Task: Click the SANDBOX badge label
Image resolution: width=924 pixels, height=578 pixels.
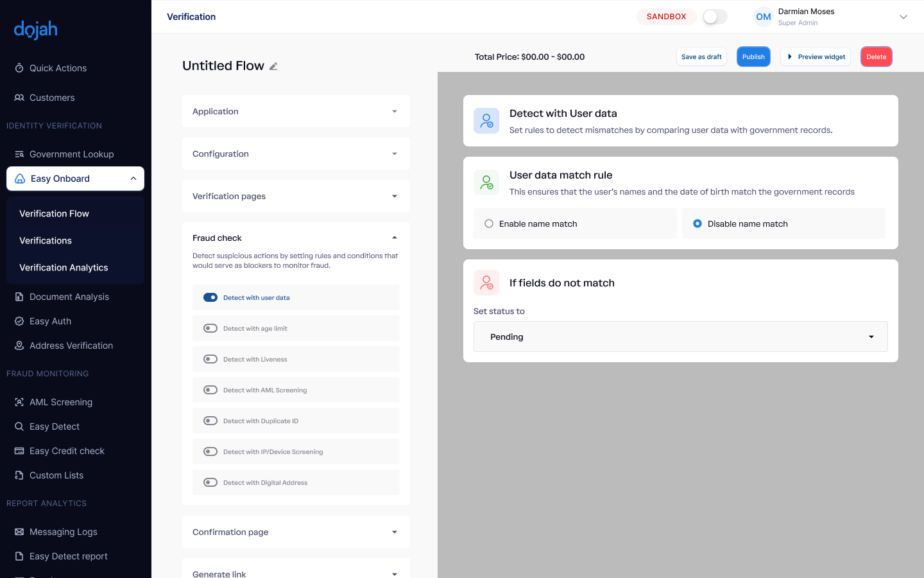Action: click(x=666, y=17)
